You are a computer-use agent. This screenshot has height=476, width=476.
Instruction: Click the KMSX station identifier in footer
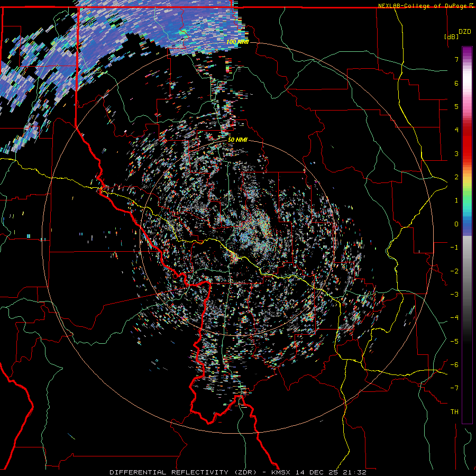click(281, 472)
